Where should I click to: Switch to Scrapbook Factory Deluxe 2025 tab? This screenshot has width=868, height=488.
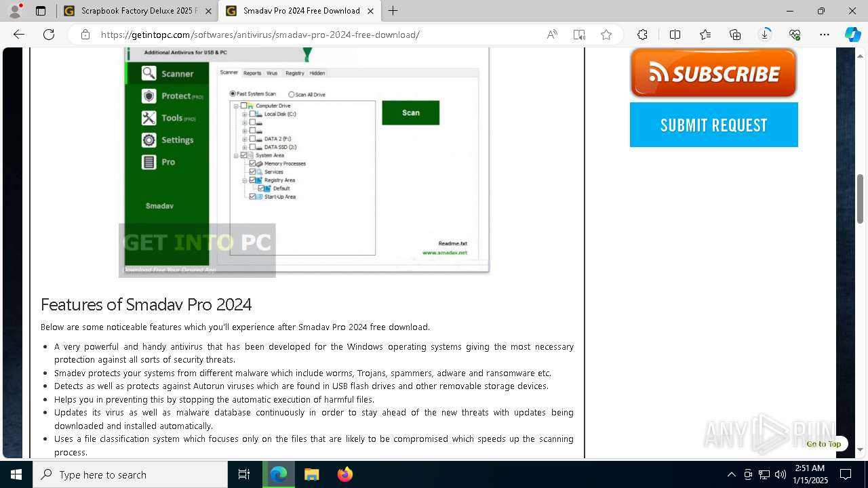(x=138, y=11)
